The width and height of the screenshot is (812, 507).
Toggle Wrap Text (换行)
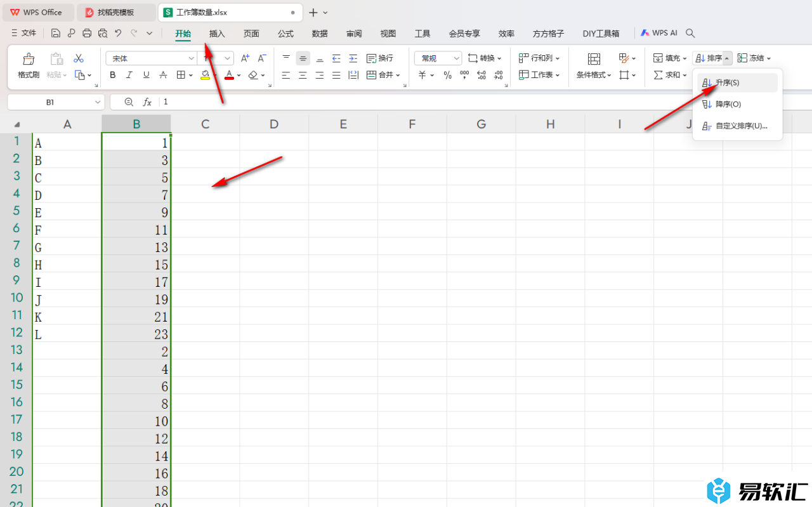pyautogui.click(x=380, y=58)
